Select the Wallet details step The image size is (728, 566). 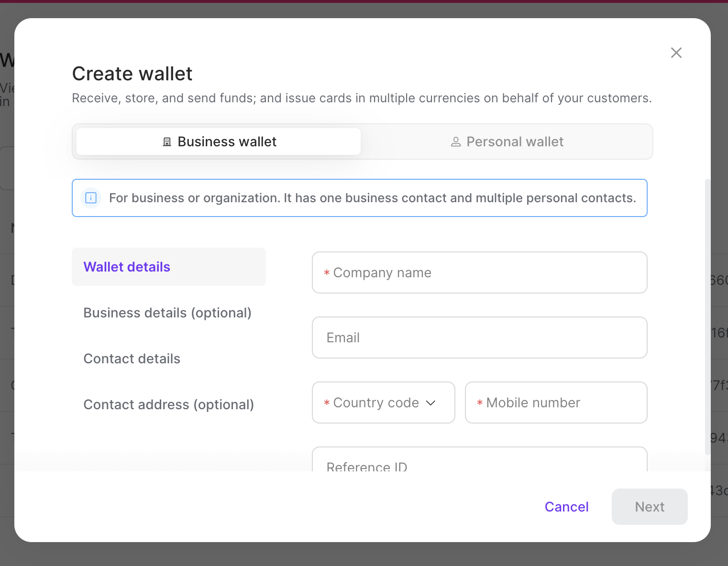click(x=127, y=267)
